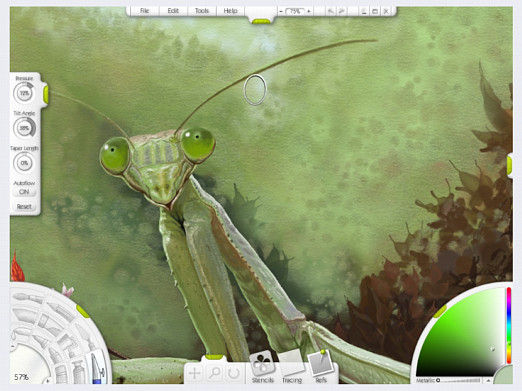This screenshot has height=391, width=522.
Task: Collapse the tool picker green pod
Action: click(x=83, y=311)
